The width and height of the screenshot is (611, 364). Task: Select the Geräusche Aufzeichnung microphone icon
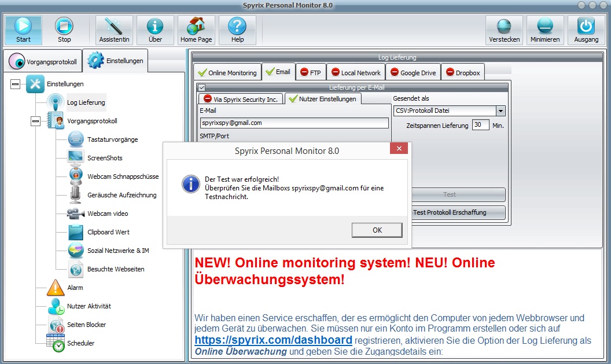click(x=76, y=195)
